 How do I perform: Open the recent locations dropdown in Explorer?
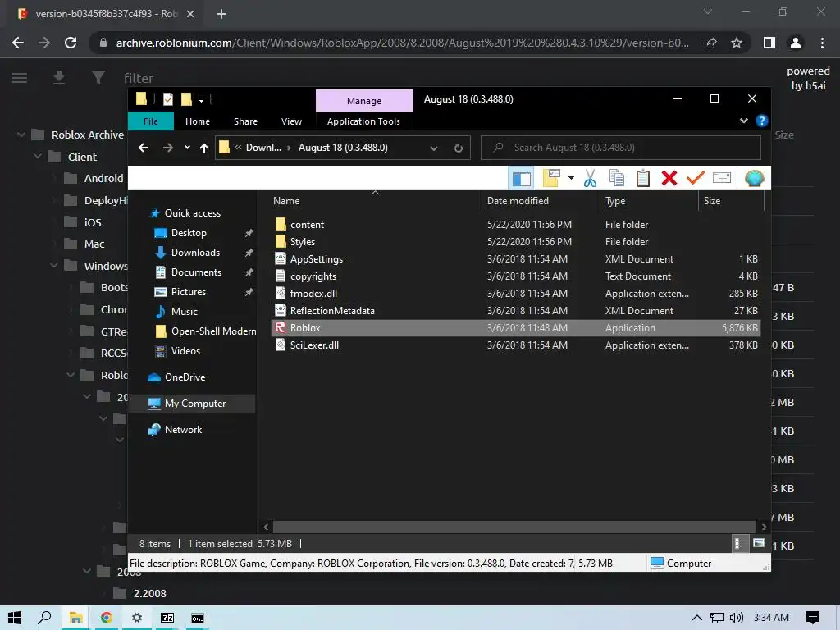(187, 148)
